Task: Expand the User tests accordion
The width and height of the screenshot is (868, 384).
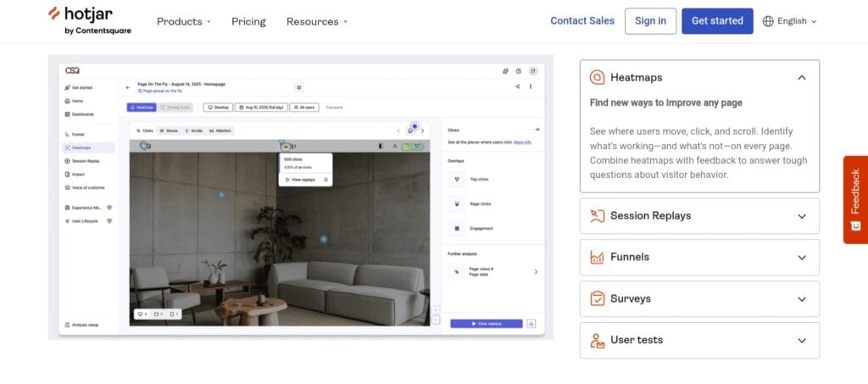Action: coord(699,340)
